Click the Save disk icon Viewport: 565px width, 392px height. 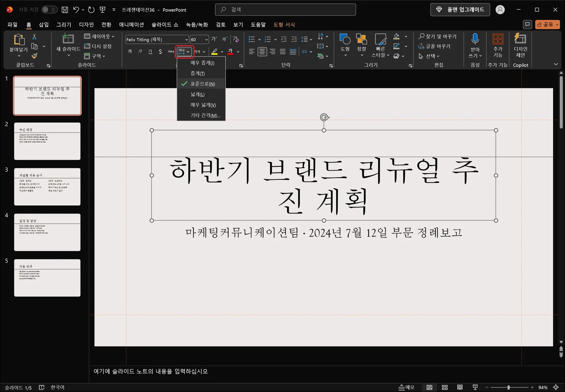click(x=65, y=10)
